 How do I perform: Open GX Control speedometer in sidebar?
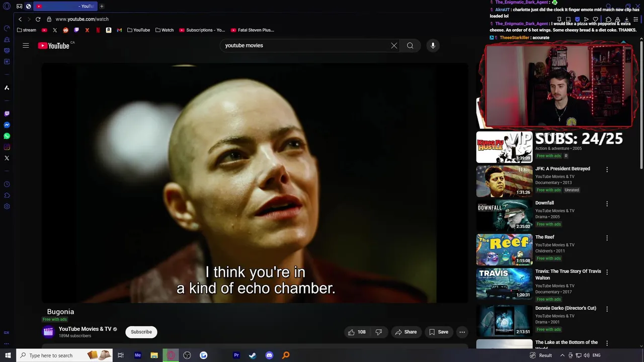[x=7, y=28]
